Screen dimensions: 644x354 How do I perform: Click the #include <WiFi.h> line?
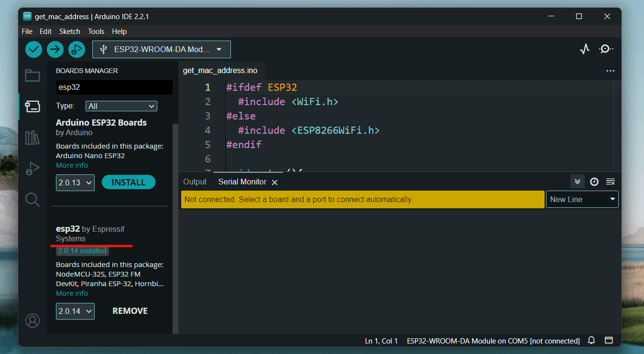[288, 102]
